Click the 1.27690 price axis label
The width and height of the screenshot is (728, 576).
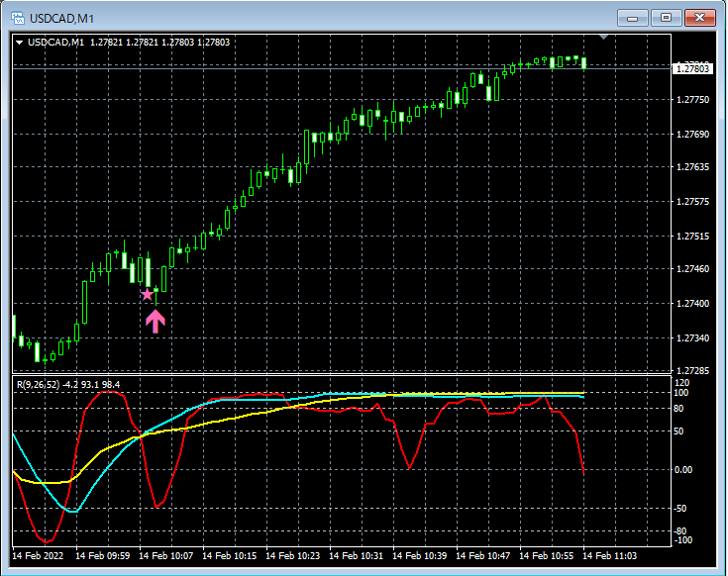pyautogui.click(x=692, y=135)
